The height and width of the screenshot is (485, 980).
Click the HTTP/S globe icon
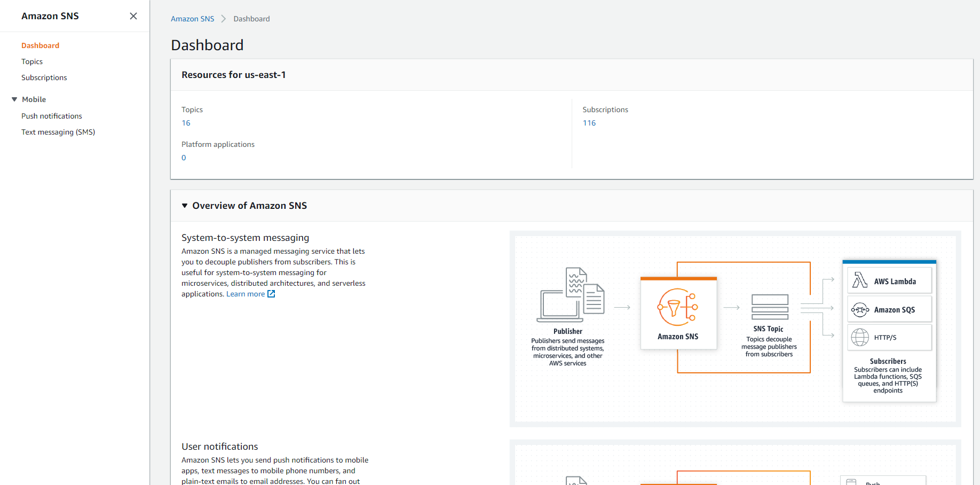pyautogui.click(x=860, y=338)
